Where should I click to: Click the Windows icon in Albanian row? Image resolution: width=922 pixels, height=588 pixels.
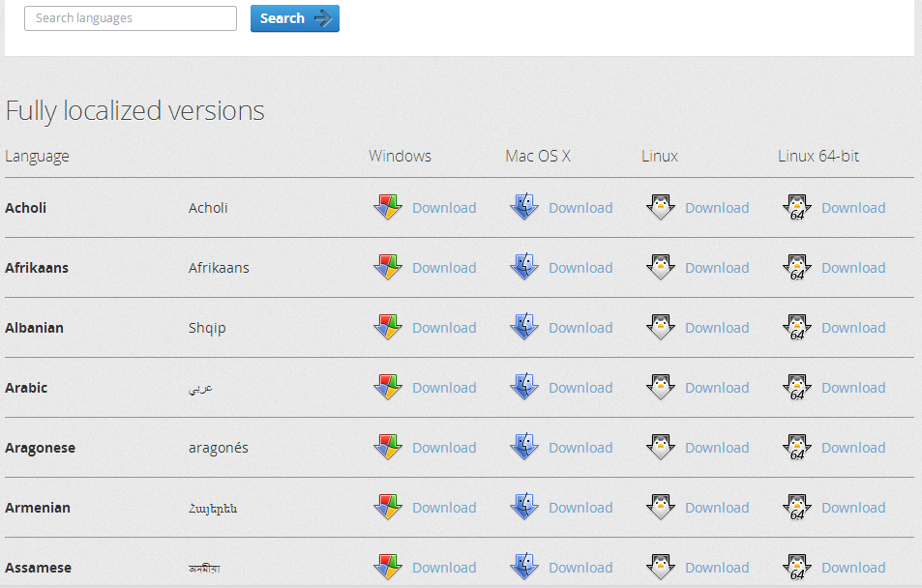pyautogui.click(x=388, y=327)
